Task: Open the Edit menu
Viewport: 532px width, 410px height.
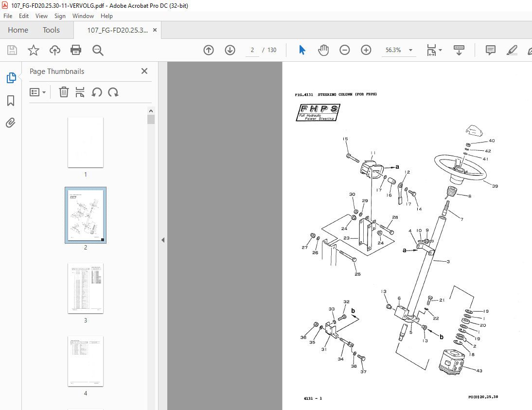Action: (24, 16)
